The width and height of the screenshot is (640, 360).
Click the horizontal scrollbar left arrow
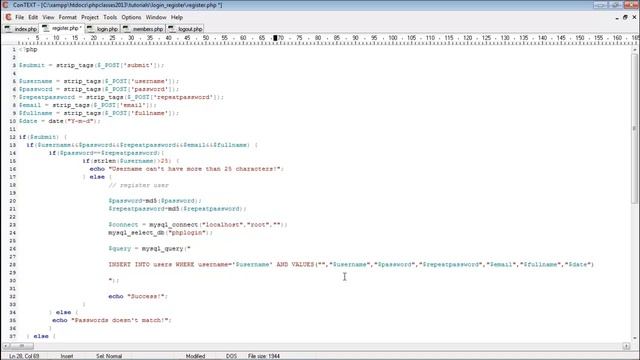tap(6, 346)
